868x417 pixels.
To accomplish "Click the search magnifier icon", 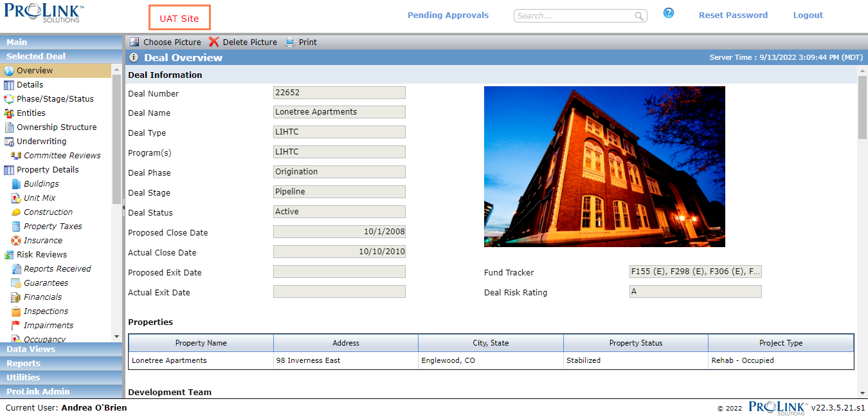I will (x=639, y=16).
